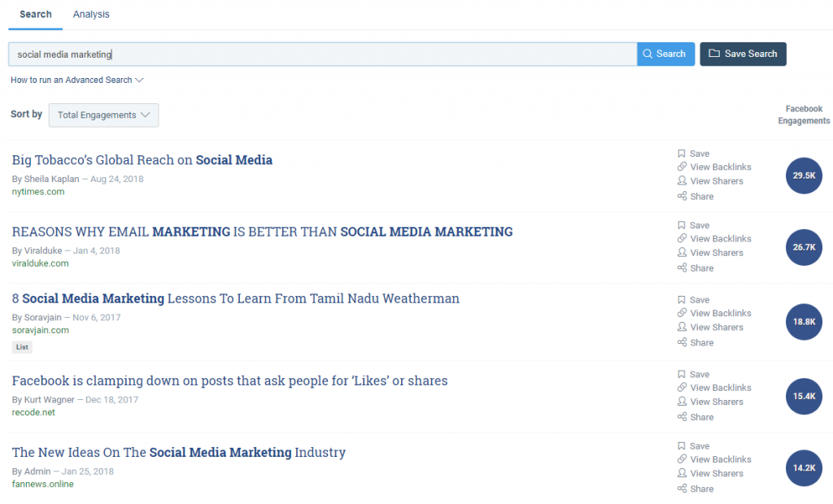Viewport: 833px width, 504px height.
Task: Click the 29.5K Facebook engagements badge
Action: coord(804,176)
